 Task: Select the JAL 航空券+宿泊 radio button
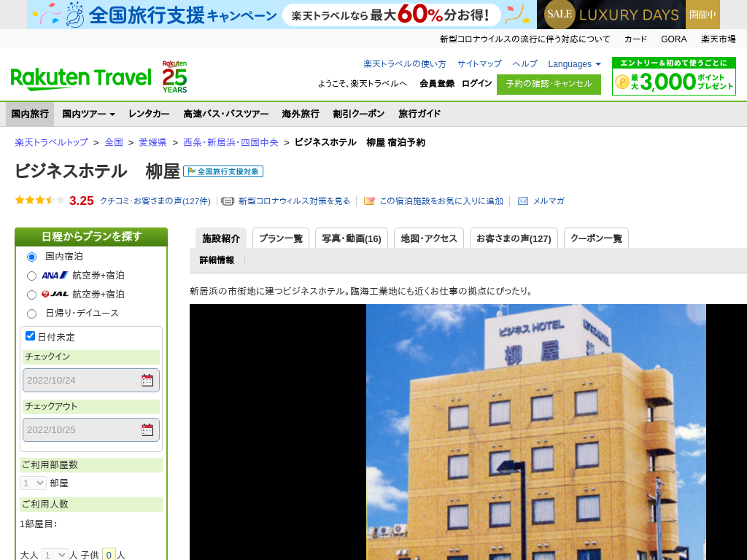click(x=31, y=295)
